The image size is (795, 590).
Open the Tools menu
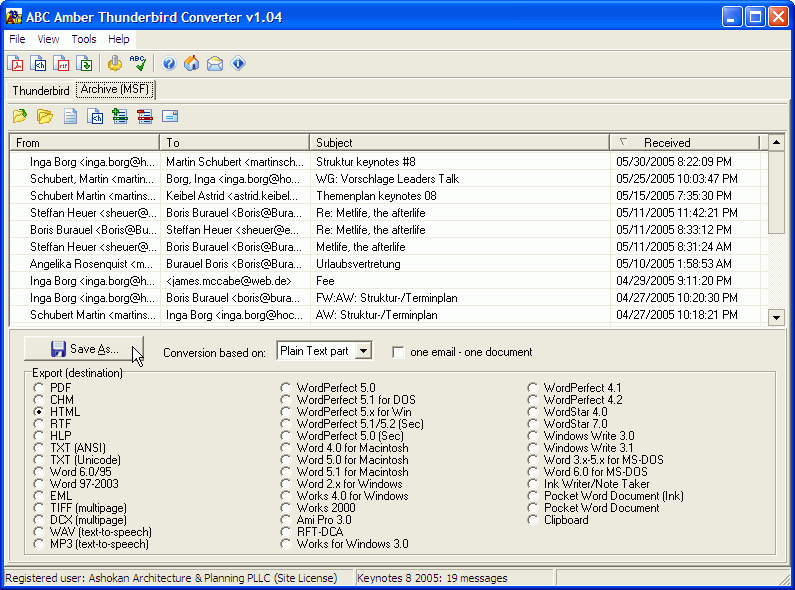click(84, 39)
